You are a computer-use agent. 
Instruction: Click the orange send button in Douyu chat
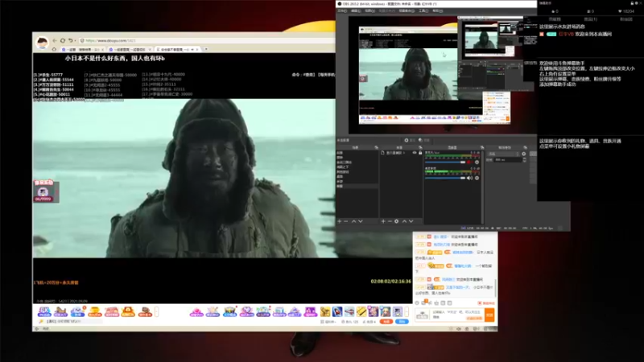coord(489,315)
